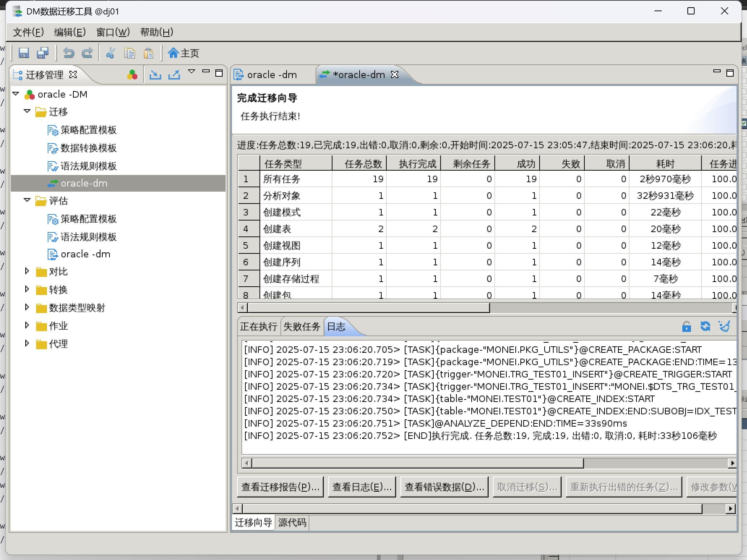Click the new project colored icon
This screenshot has height=560, width=747.
tap(132, 74)
